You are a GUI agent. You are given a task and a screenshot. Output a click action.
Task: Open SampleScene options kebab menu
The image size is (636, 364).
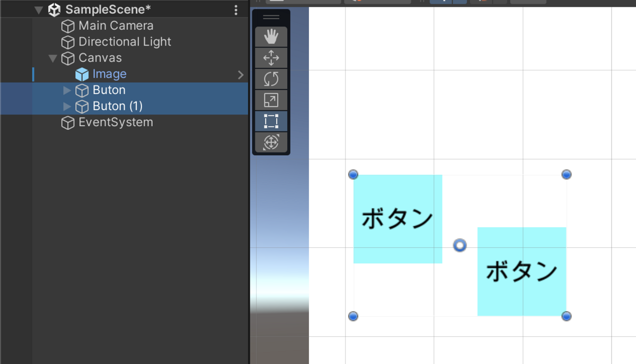point(236,10)
